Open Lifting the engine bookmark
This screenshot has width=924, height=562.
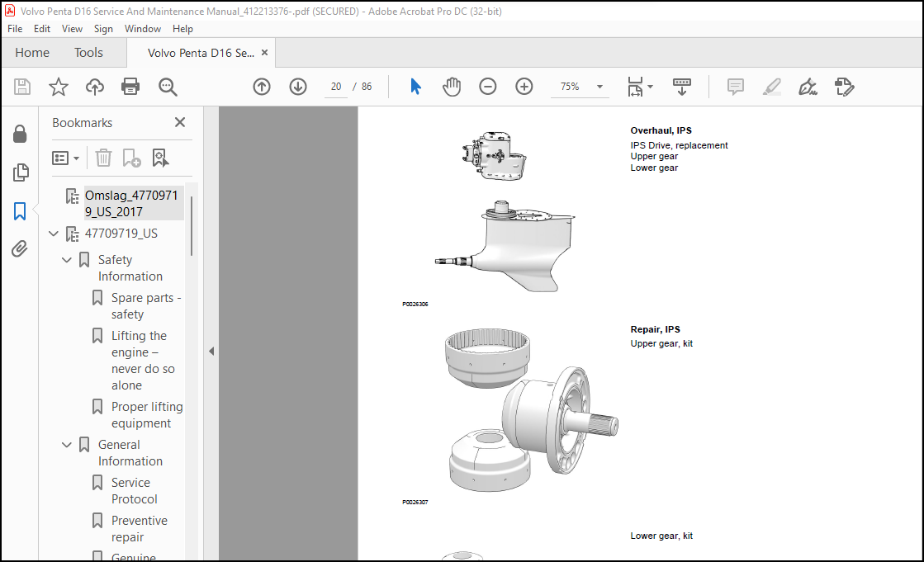tap(143, 360)
